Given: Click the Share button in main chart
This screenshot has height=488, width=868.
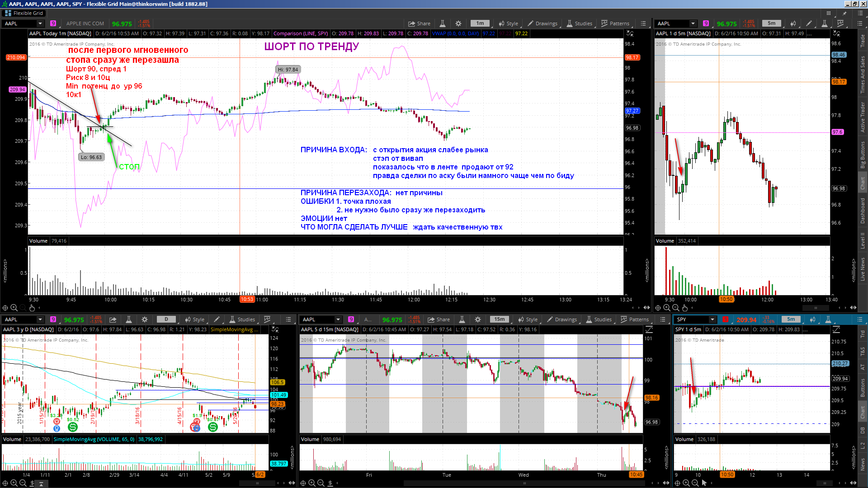Looking at the screenshot, I should 419,23.
